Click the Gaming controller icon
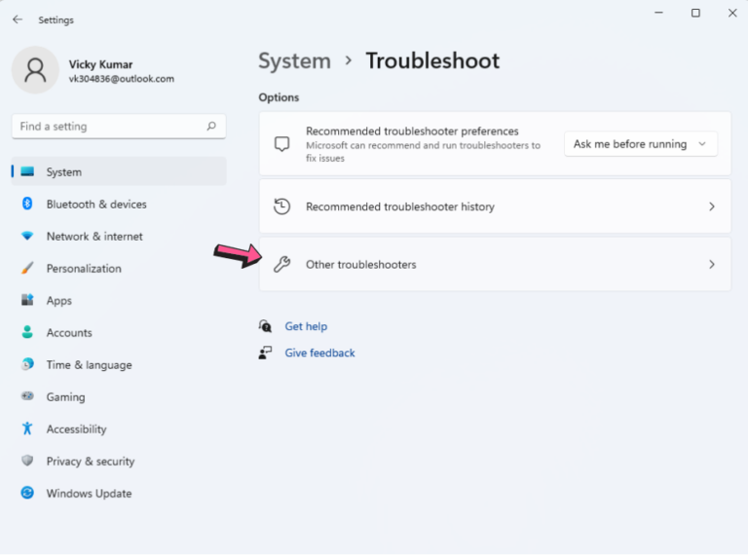Image resolution: width=748 pixels, height=560 pixels. coord(27,396)
